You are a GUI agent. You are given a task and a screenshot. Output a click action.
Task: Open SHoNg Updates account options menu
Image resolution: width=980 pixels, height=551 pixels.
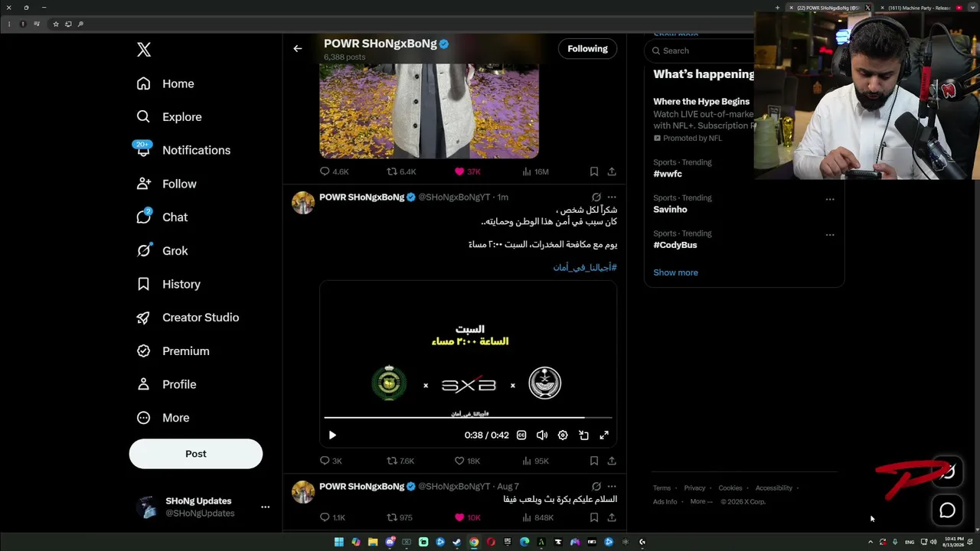265,507
